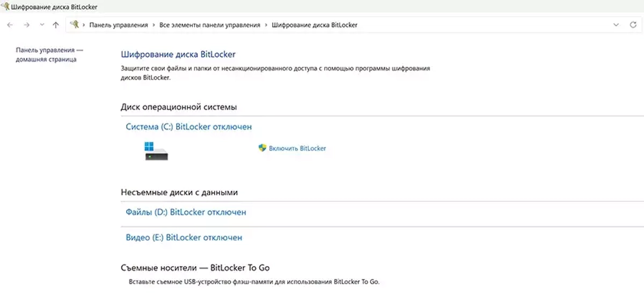
Task: Select Все элементы панели управления breadcrumb
Action: (210, 25)
